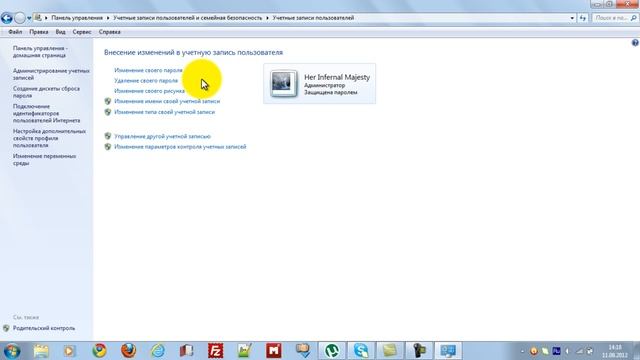This screenshot has height=360, width=640.
Task: Open the Справка menu
Action: tap(109, 32)
